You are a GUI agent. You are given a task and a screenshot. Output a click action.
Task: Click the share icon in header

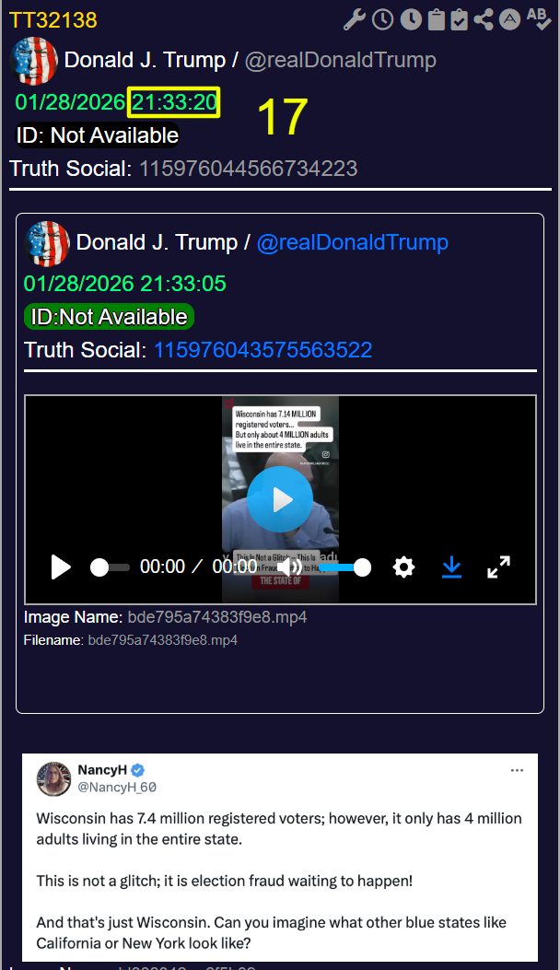click(484, 19)
